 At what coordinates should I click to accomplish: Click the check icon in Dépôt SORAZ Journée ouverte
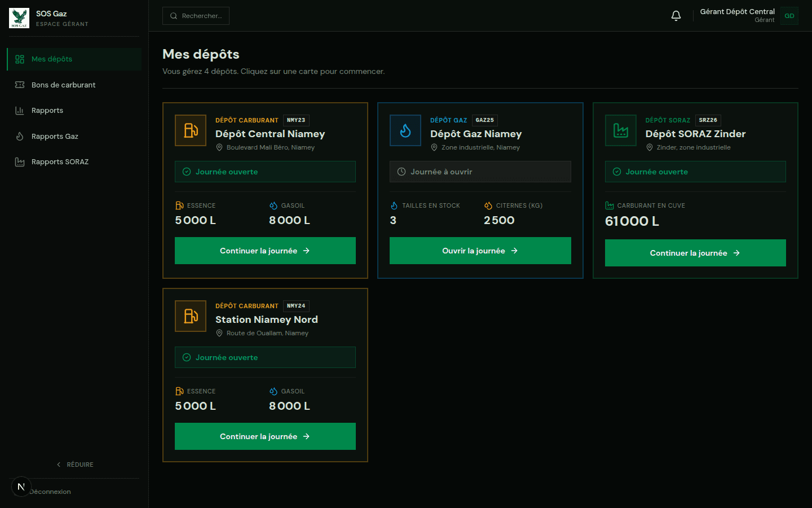pos(617,172)
